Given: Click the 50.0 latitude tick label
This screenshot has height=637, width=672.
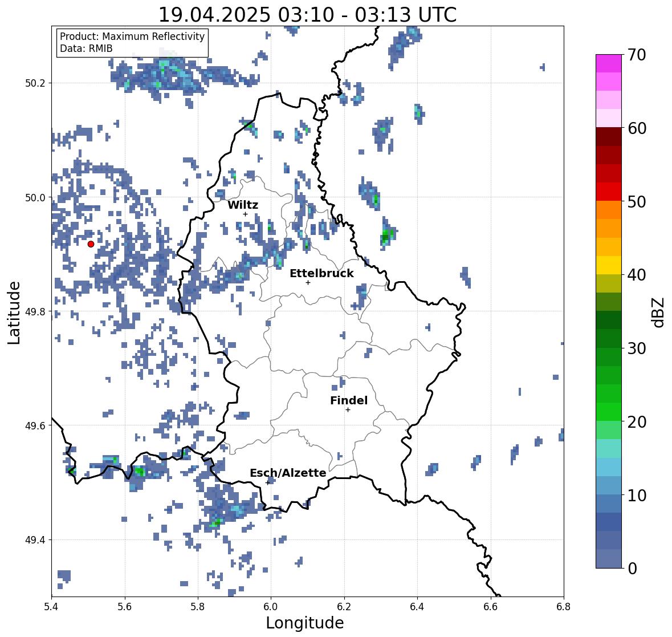Looking at the screenshot, I should pos(35,198).
